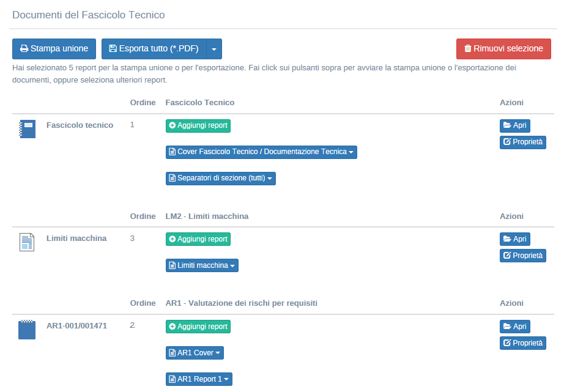This screenshot has height=392, width=564.
Task: Open the Fascicolo tecnico document
Action: (514, 126)
